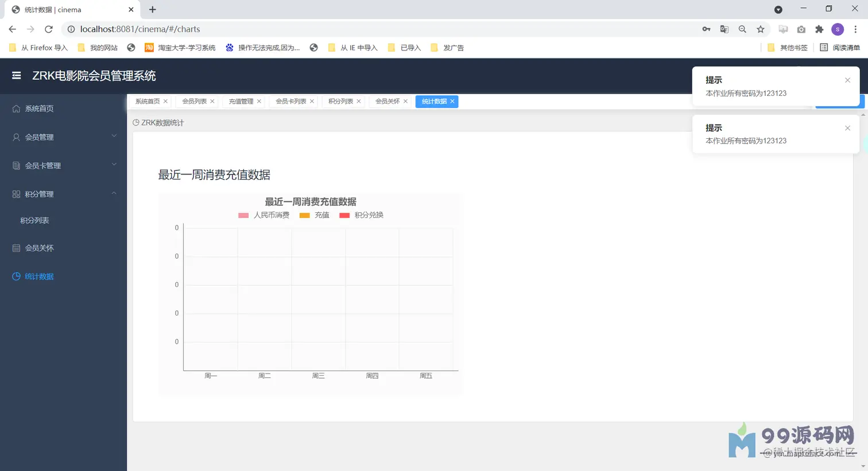868x471 pixels.
Task: Close the 统计数据 | cinema browser tab
Action: tap(131, 10)
